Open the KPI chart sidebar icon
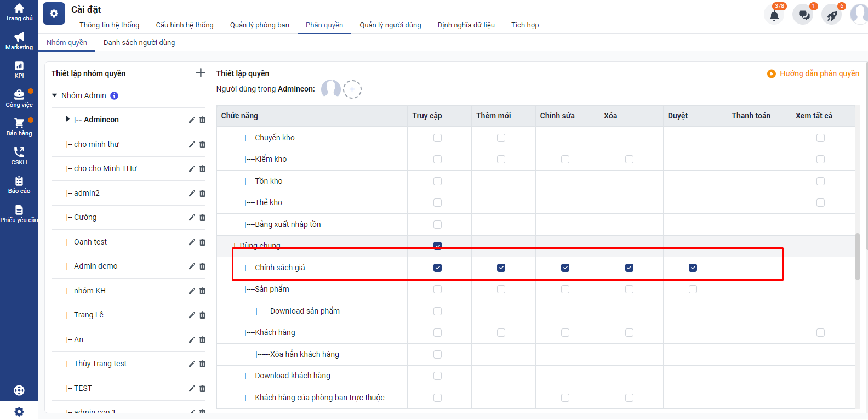Viewport: 868px width, 420px height. click(x=19, y=70)
